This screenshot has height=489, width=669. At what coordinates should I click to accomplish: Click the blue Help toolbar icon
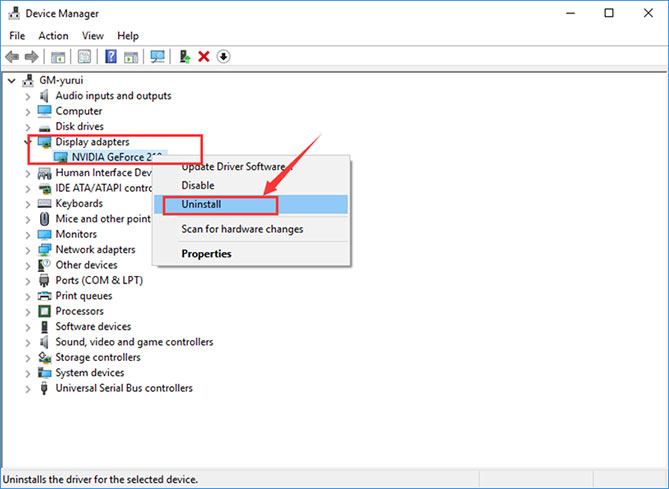(x=111, y=57)
